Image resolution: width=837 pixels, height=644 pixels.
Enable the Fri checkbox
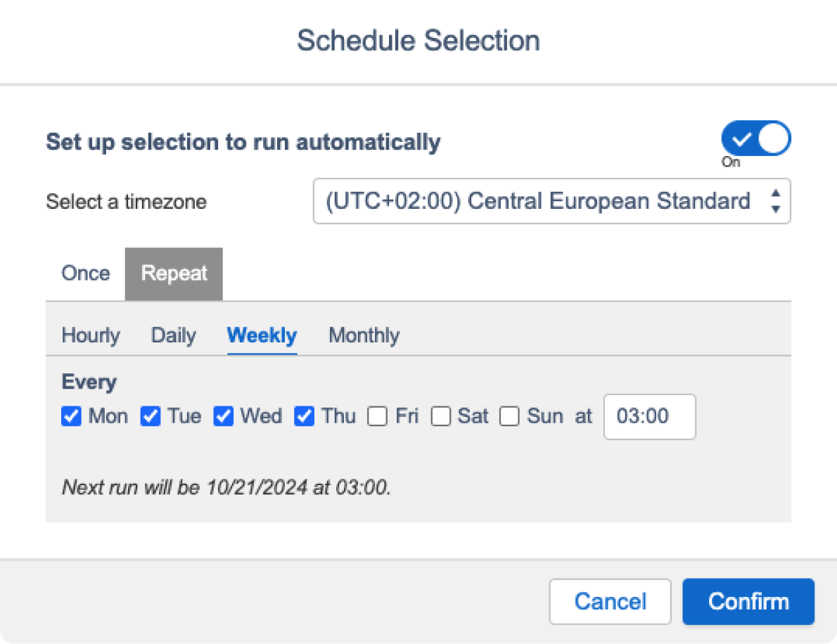[378, 417]
